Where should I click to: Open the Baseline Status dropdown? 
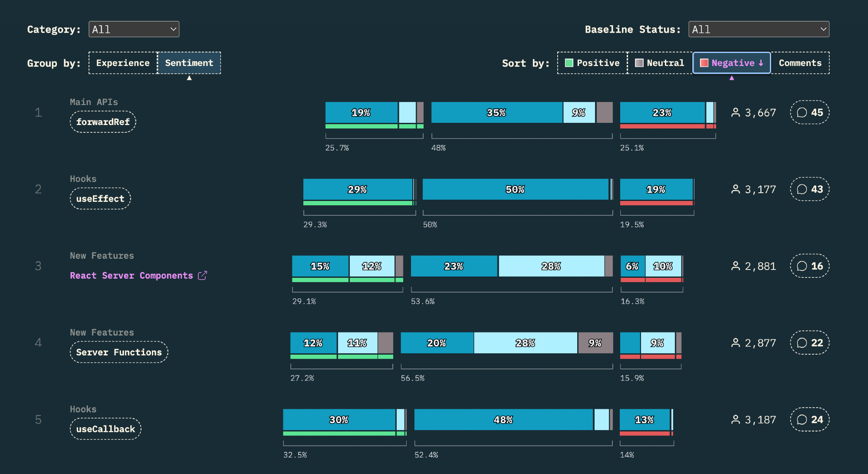tap(759, 29)
